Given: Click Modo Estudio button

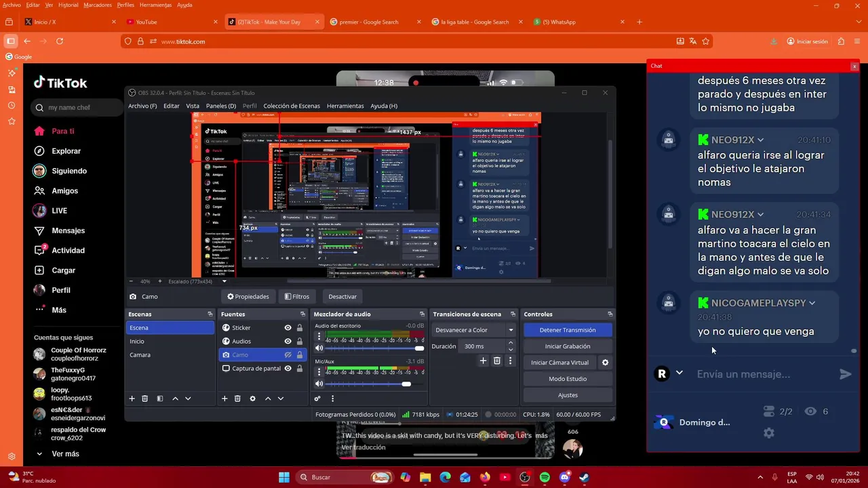Looking at the screenshot, I should (x=568, y=379).
